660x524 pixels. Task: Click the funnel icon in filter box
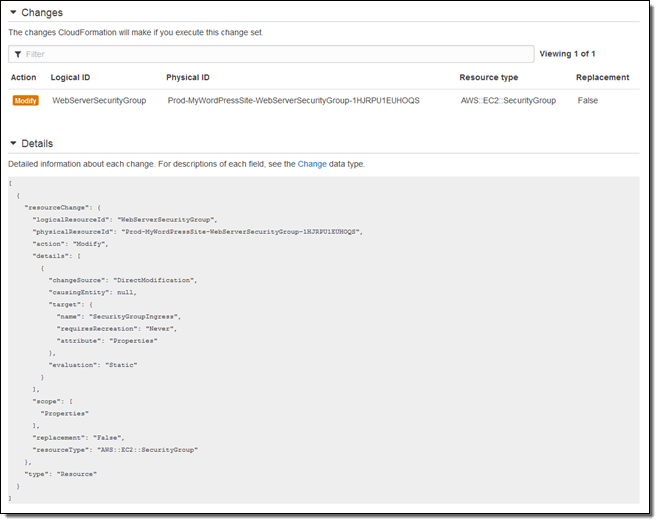coord(18,54)
